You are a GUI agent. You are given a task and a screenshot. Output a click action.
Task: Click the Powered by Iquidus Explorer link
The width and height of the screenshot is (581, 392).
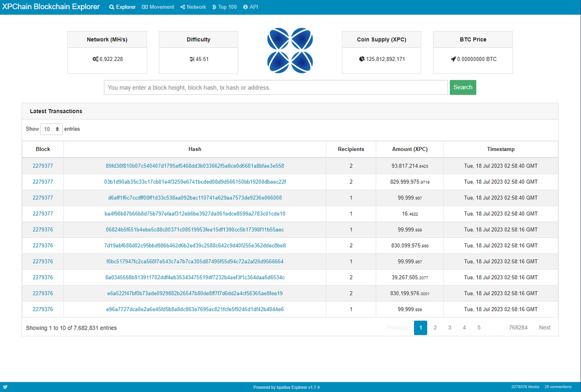[286, 387]
